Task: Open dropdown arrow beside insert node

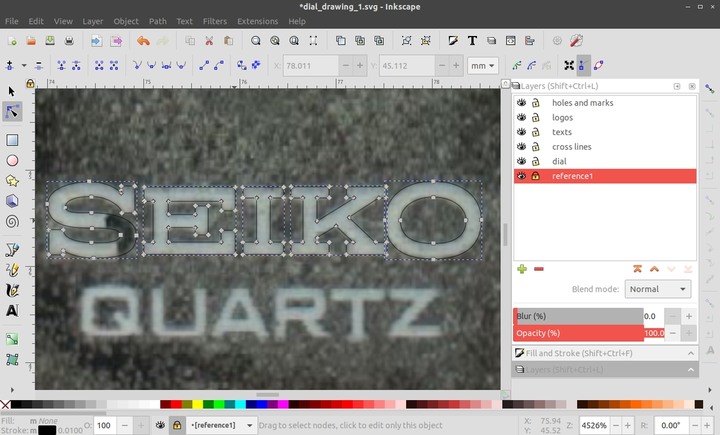Action: (24, 66)
